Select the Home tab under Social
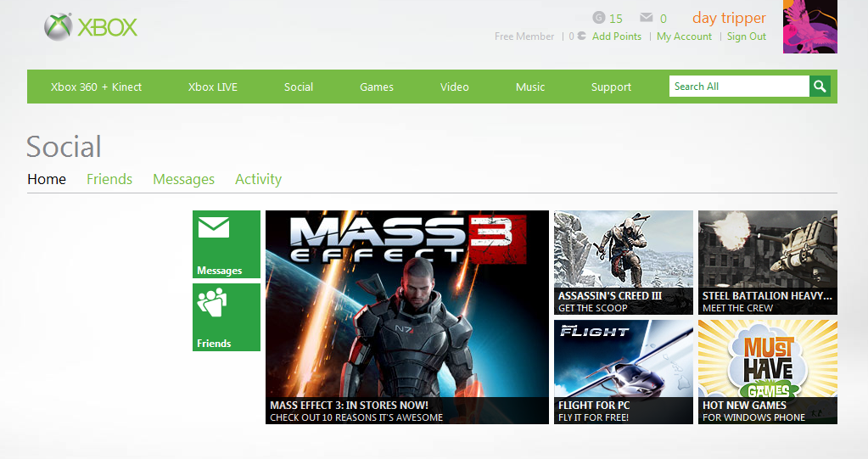This screenshot has height=459, width=868. [x=47, y=179]
